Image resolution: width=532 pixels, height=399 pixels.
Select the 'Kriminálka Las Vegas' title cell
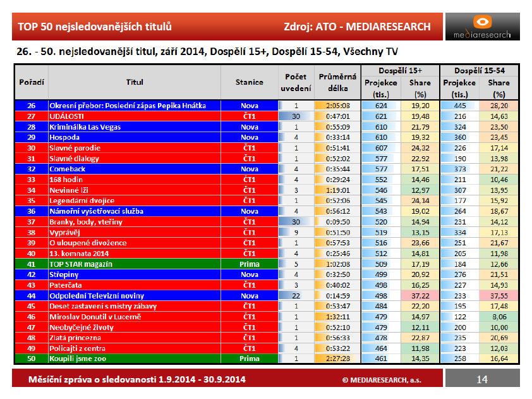pos(135,127)
